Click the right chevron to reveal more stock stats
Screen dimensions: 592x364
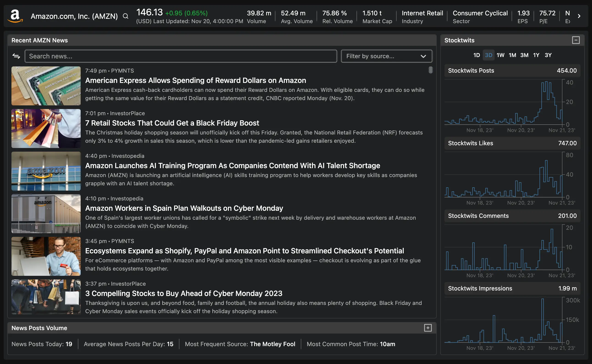pyautogui.click(x=579, y=16)
